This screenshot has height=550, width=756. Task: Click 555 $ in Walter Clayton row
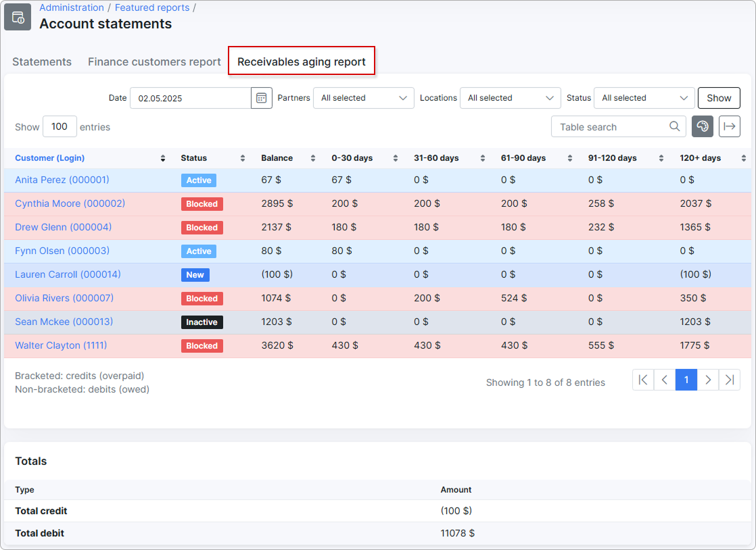601,345
